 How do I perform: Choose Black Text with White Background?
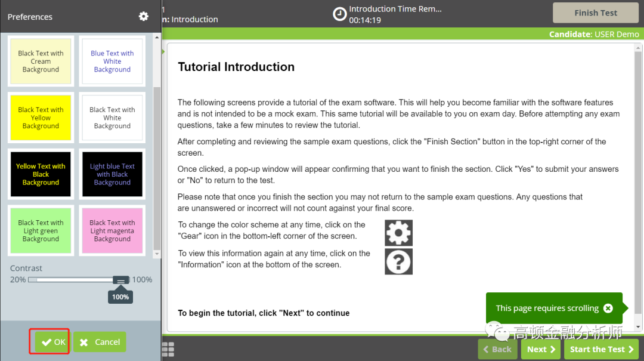point(112,118)
